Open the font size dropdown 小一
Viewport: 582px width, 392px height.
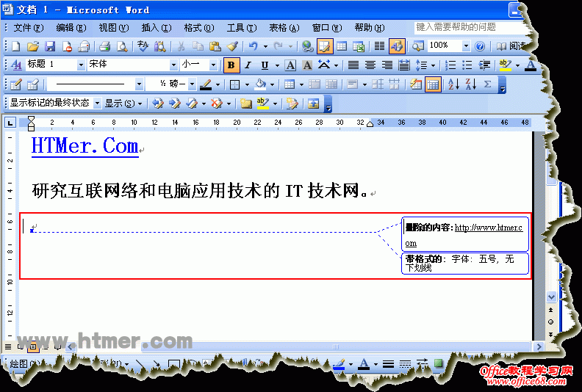pyautogui.click(x=213, y=65)
